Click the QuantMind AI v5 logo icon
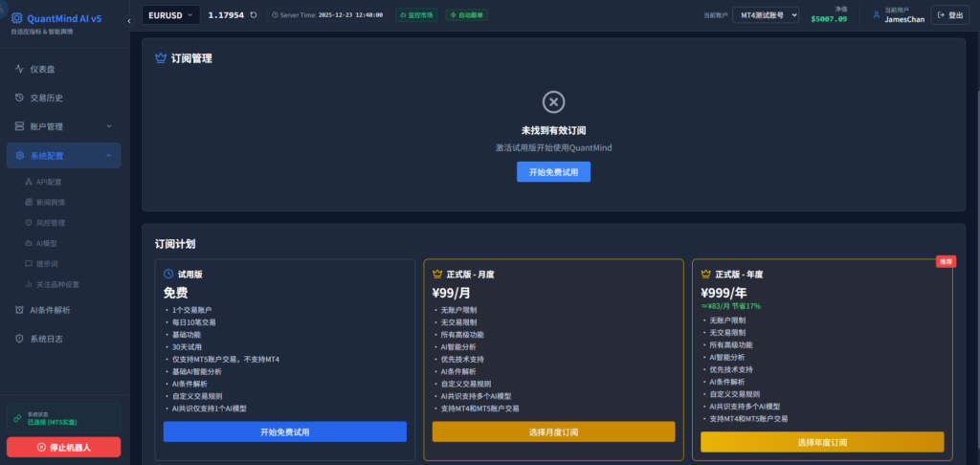980x465 pixels. 16,16
